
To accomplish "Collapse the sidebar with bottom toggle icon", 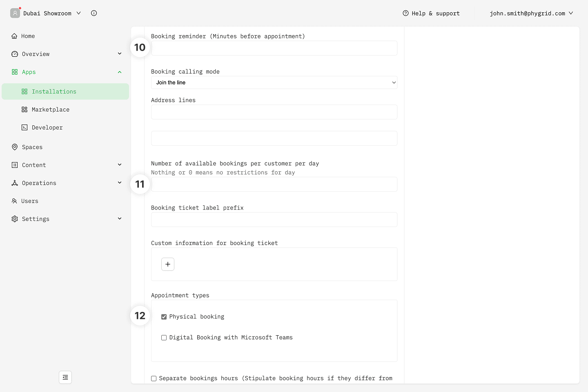I will pyautogui.click(x=65, y=377).
